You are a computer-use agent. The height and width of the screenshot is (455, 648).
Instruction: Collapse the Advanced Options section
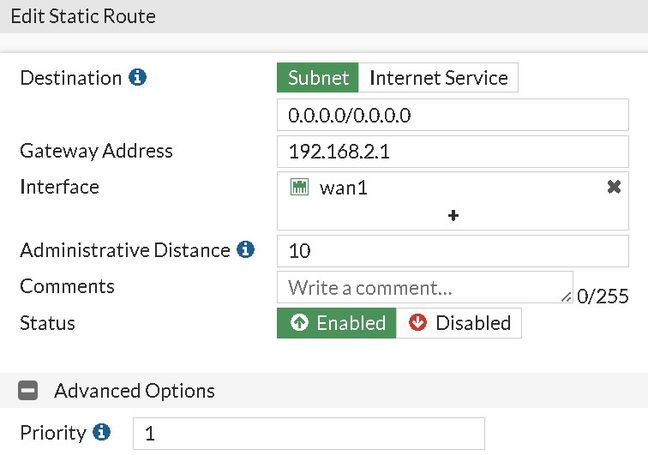[x=28, y=390]
